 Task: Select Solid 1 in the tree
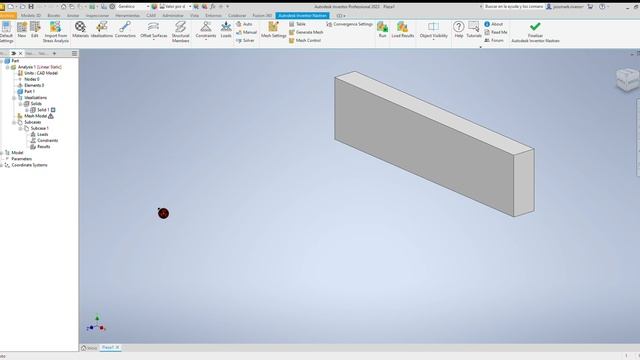pos(43,110)
